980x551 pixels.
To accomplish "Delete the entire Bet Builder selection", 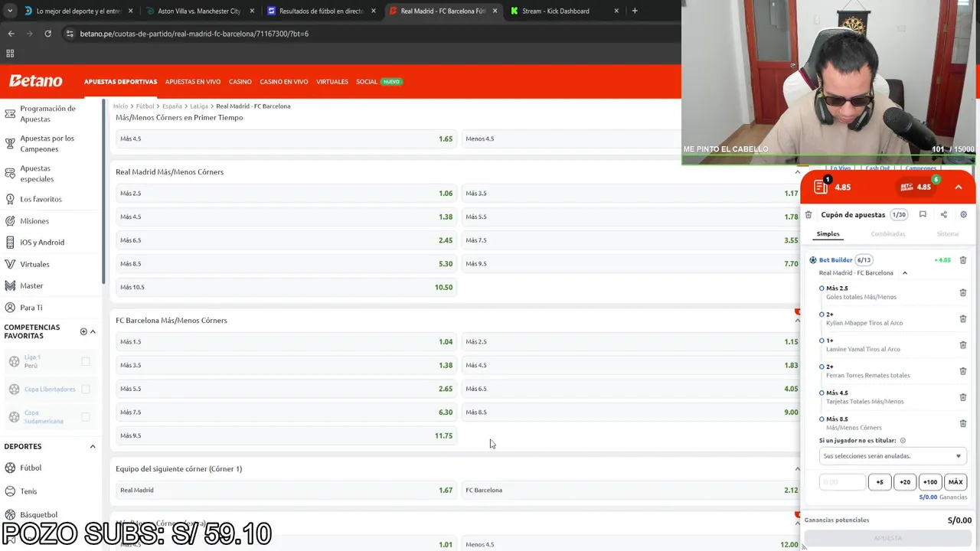I will click(963, 260).
